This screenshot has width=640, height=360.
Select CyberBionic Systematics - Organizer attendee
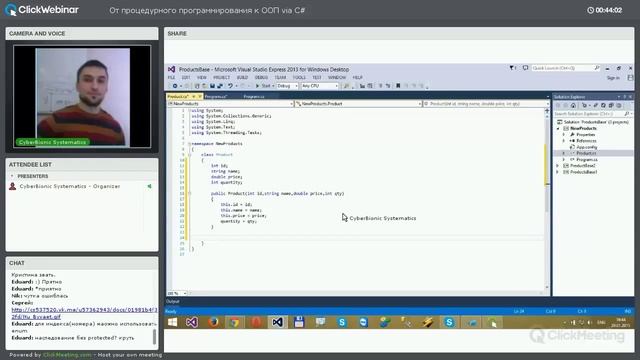point(69,187)
